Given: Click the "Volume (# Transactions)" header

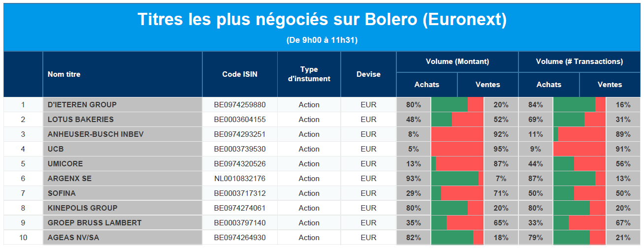Looking at the screenshot, I should pos(580,62).
